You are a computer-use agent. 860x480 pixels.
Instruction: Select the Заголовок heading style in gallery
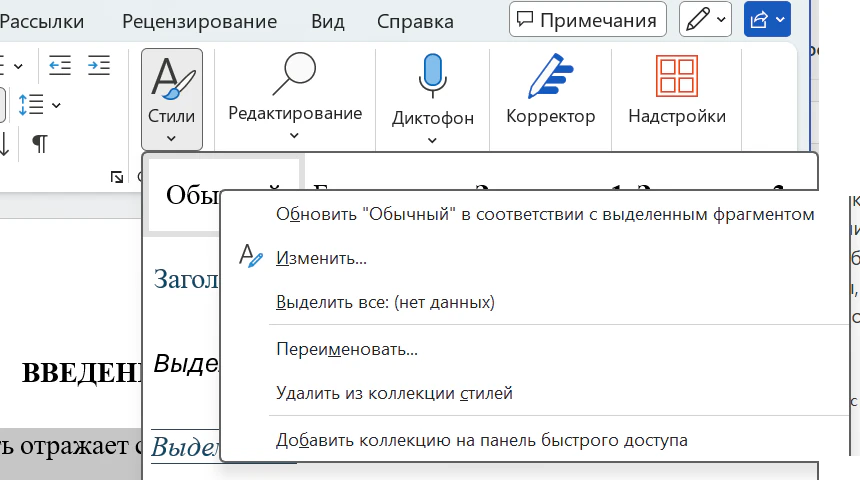click(186, 279)
